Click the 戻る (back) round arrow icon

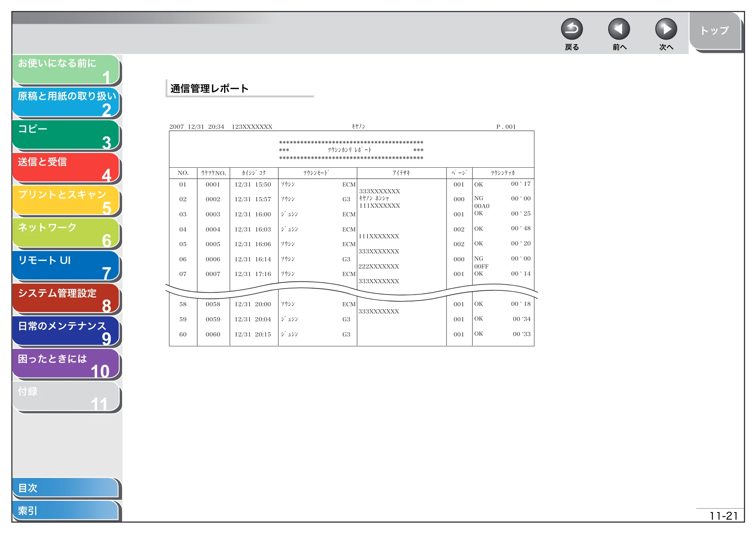tap(572, 29)
